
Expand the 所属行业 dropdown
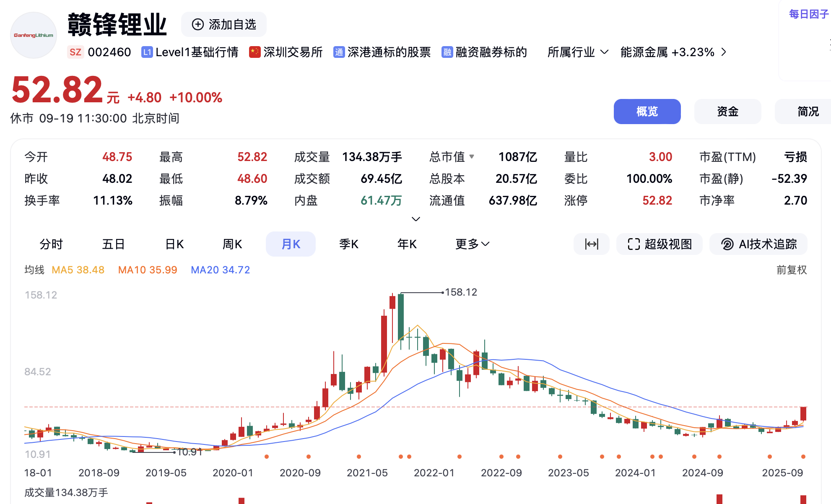coord(578,52)
